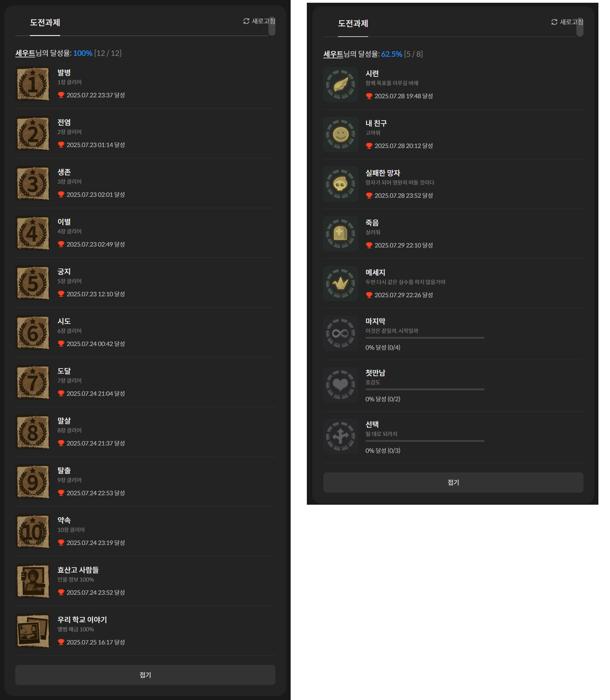The width and height of the screenshot is (610, 700).
Task: Click the 선택 crossroads arrows icon
Action: (x=341, y=436)
